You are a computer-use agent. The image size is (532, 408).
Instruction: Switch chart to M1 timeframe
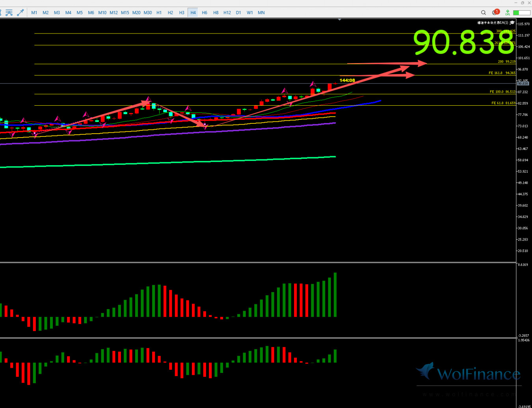point(34,13)
